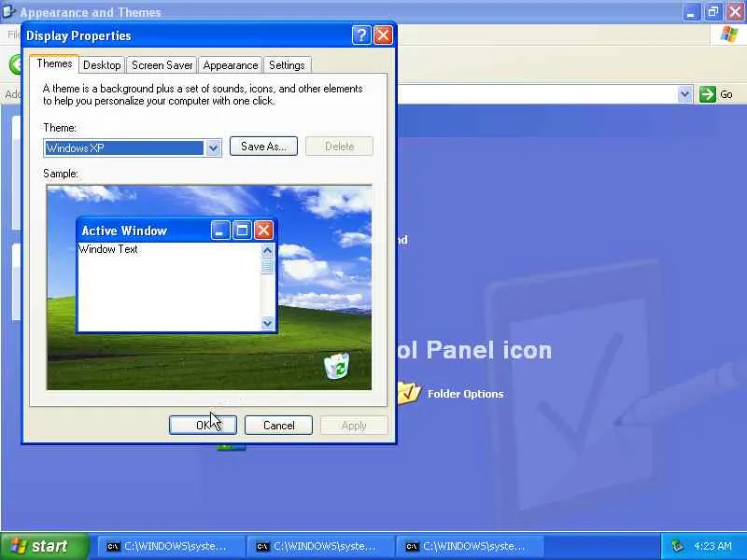Click sample Active Window scroll down arrow
Image resolution: width=747 pixels, height=560 pixels.
[267, 323]
